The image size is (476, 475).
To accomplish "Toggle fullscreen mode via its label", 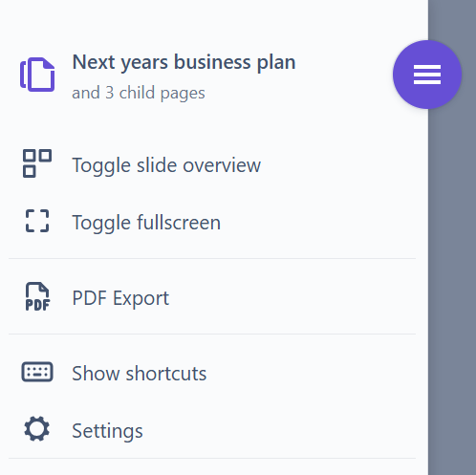I will click(x=146, y=223).
